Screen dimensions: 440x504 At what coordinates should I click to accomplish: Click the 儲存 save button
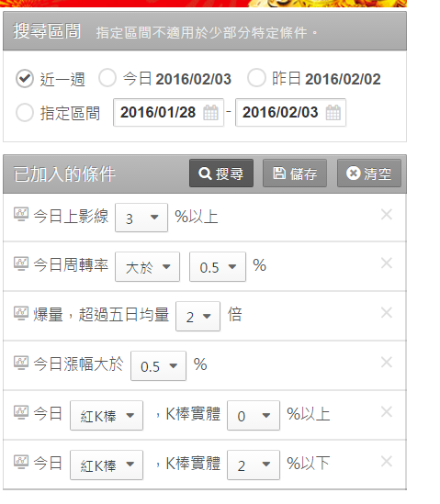click(x=295, y=174)
